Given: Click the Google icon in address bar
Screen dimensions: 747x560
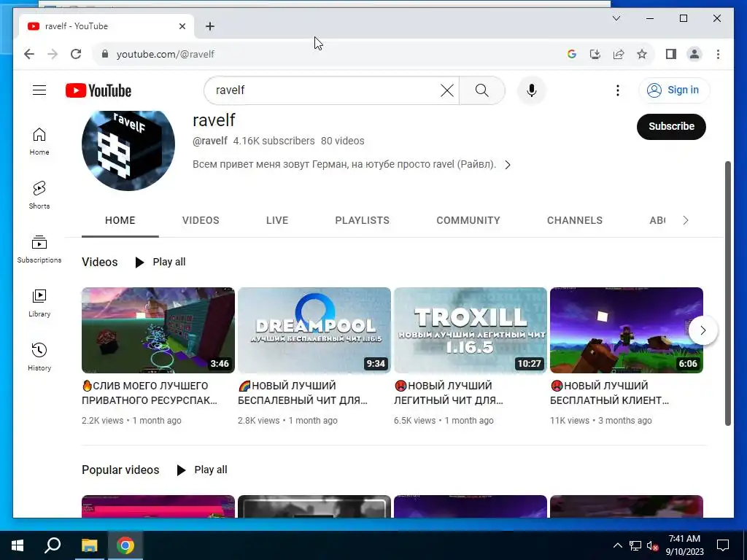Looking at the screenshot, I should pyautogui.click(x=572, y=54).
